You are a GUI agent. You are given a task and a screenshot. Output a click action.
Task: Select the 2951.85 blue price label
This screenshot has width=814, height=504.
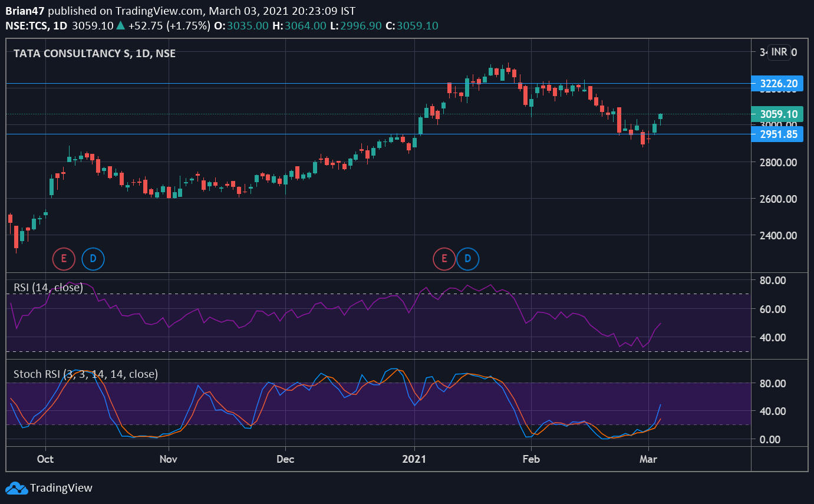coord(778,134)
